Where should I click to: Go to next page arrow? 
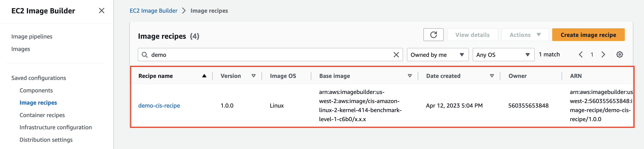click(603, 55)
